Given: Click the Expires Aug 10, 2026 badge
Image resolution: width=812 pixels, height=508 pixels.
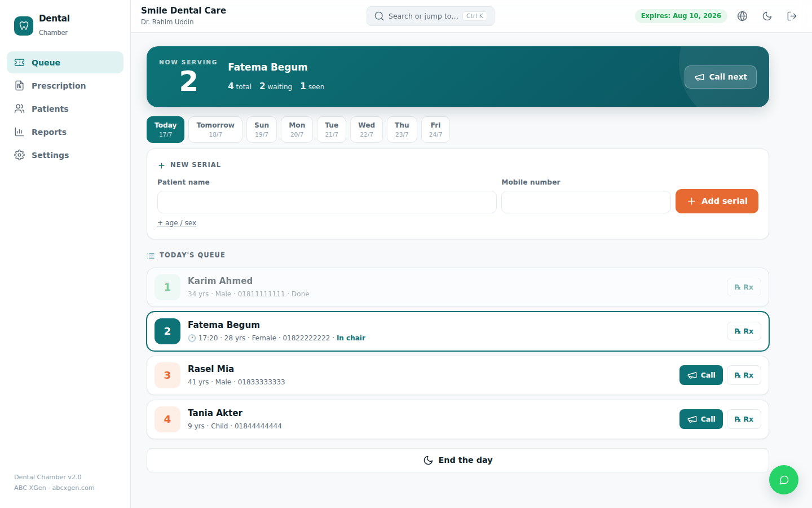Looking at the screenshot, I should pos(681,16).
